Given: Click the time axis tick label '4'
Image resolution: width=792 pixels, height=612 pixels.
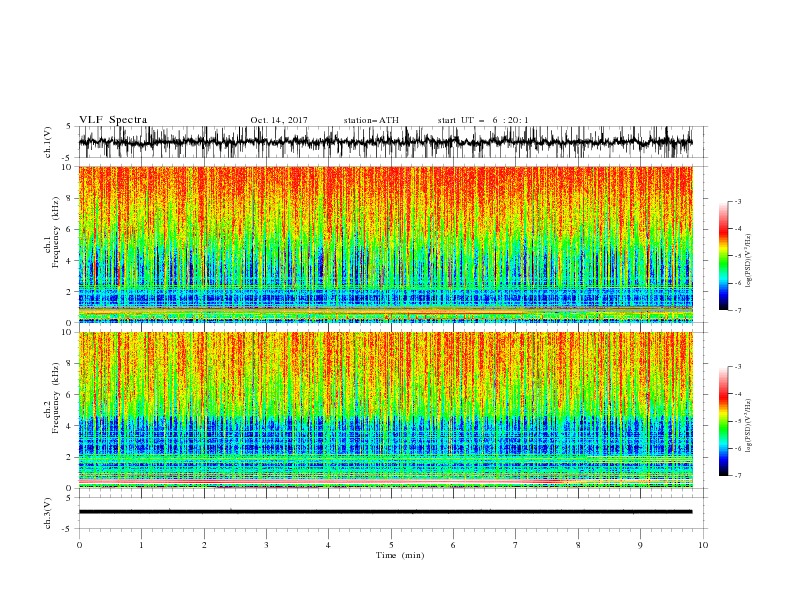Looking at the screenshot, I should coord(328,545).
